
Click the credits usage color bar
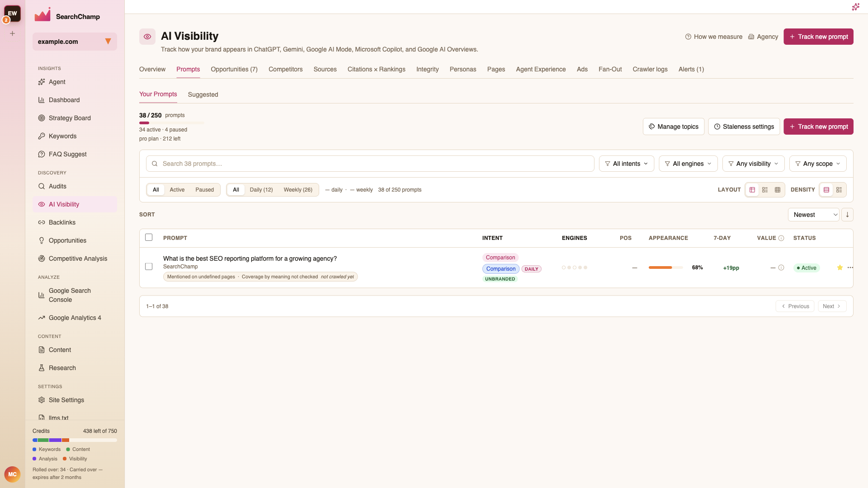(75, 440)
